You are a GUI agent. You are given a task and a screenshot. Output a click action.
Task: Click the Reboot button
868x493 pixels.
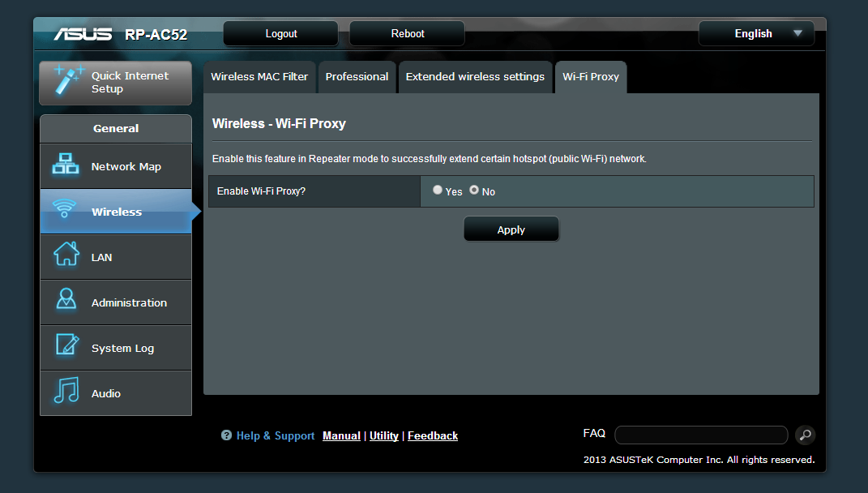coord(407,34)
